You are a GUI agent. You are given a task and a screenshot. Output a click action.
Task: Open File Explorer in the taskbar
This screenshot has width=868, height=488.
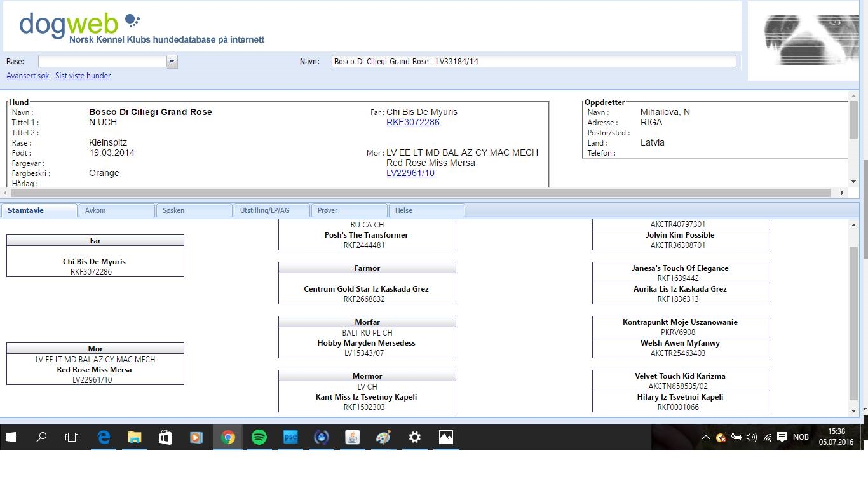[x=135, y=437]
